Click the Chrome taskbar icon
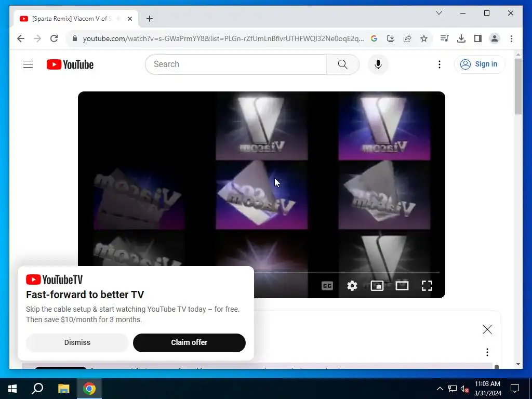Image resolution: width=532 pixels, height=399 pixels. pyautogui.click(x=89, y=389)
